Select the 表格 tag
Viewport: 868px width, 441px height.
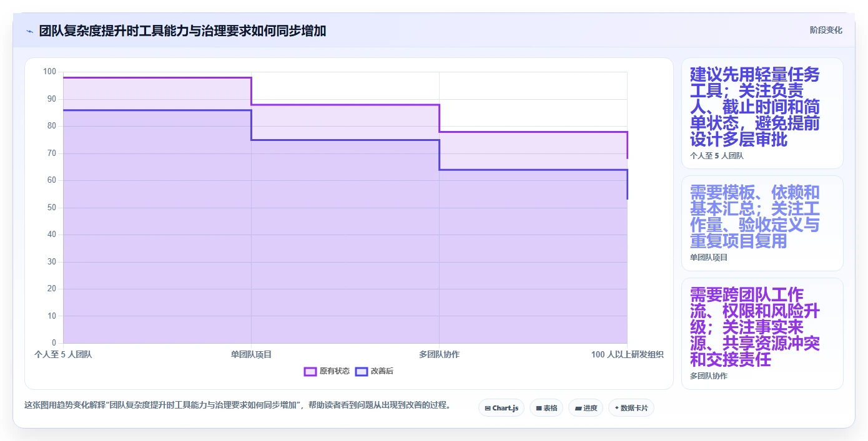pos(546,408)
